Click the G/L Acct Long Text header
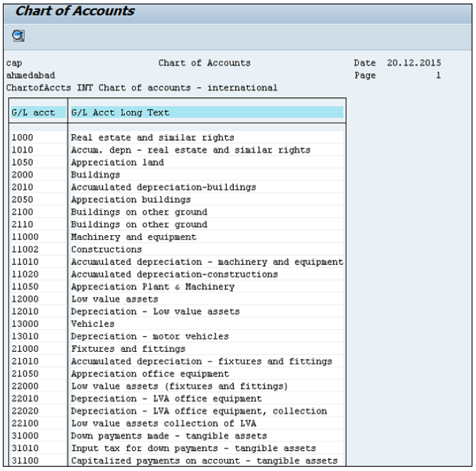The image size is (476, 471). click(120, 113)
